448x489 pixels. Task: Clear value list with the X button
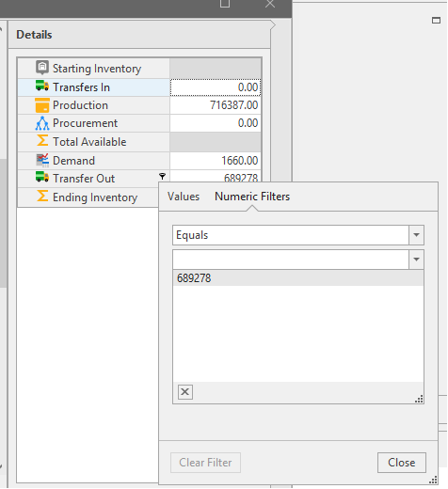(185, 392)
